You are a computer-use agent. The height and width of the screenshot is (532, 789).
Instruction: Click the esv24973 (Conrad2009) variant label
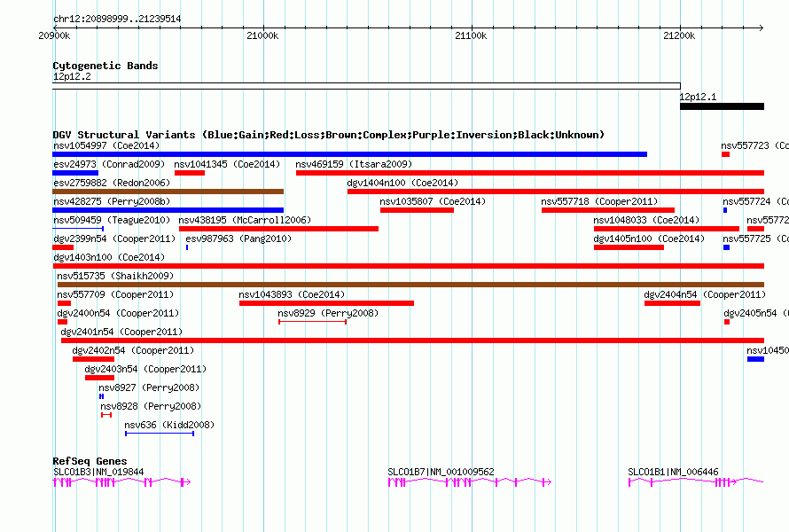[109, 164]
